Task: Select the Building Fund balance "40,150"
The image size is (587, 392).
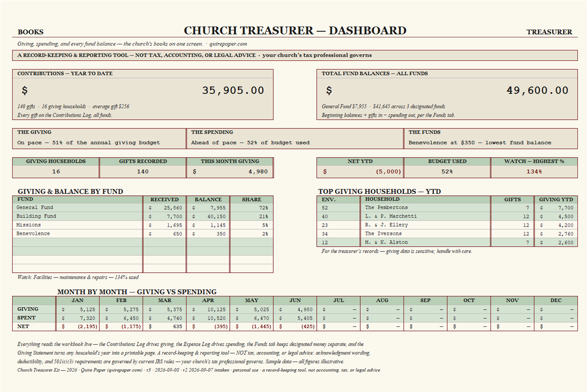Action: tap(216, 217)
